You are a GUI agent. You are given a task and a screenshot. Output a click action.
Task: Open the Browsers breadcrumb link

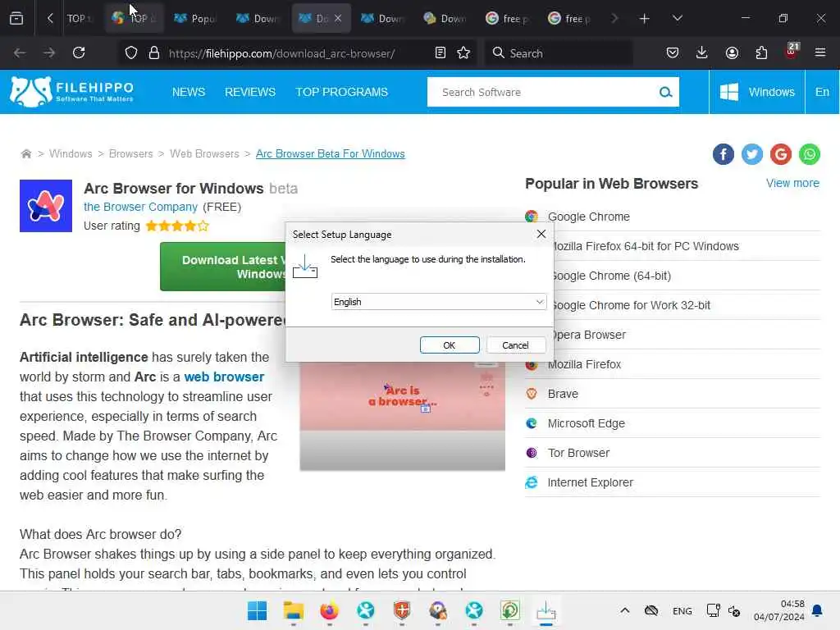pos(130,153)
